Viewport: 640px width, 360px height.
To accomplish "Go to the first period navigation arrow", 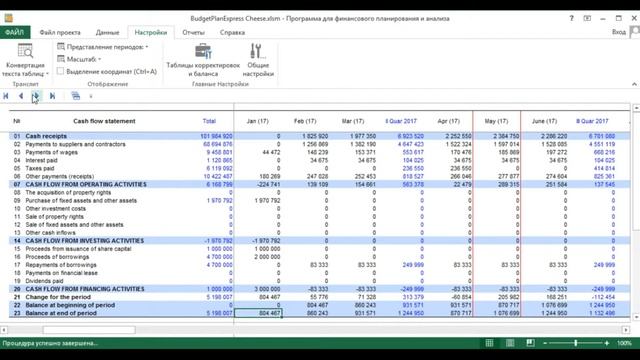I will click(6, 96).
